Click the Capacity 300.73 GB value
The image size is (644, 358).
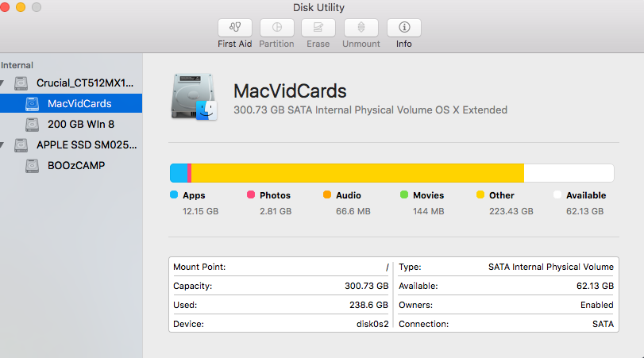coord(366,286)
